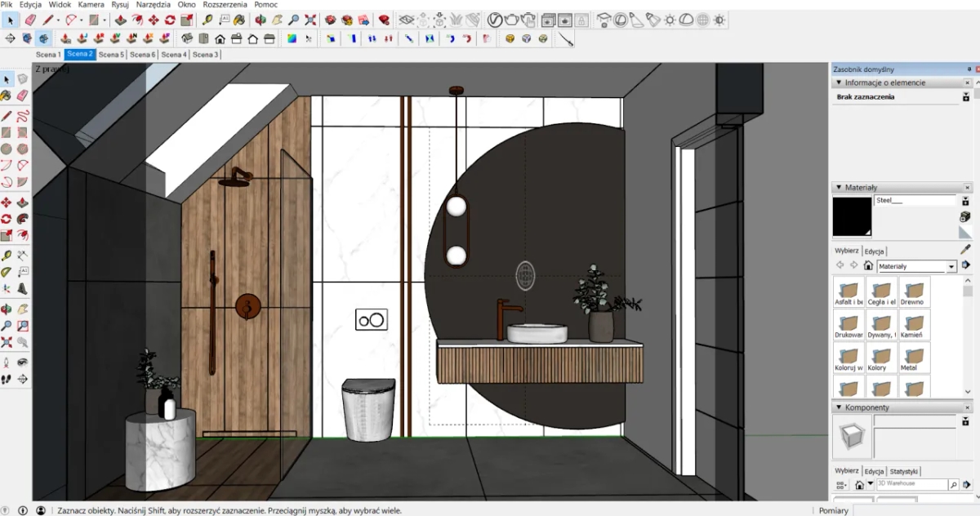Collapse the Informacje o elemencie panel
The image size is (980, 516).
839,82
